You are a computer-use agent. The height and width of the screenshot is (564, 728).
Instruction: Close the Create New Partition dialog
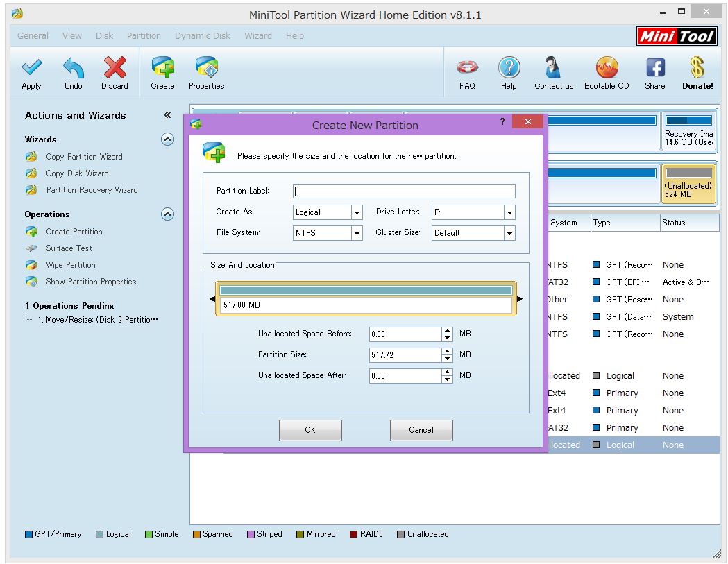528,121
